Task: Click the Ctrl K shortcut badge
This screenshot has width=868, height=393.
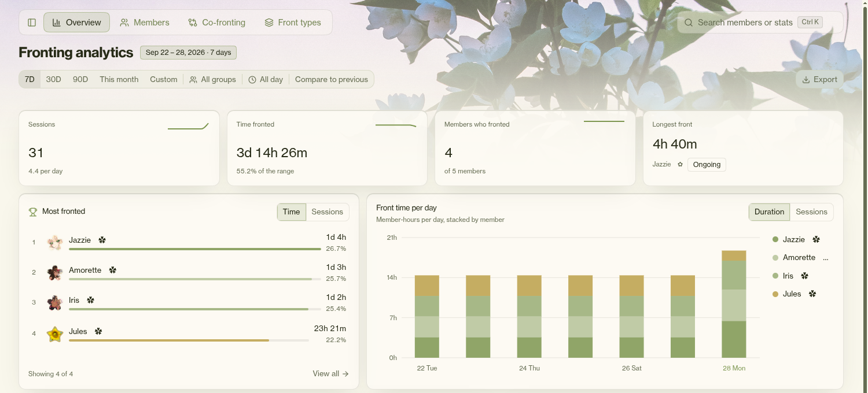Action: tap(810, 22)
